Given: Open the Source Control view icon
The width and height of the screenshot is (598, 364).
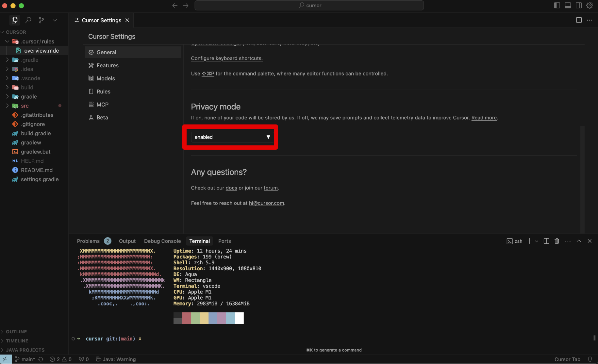Looking at the screenshot, I should tap(42, 20).
